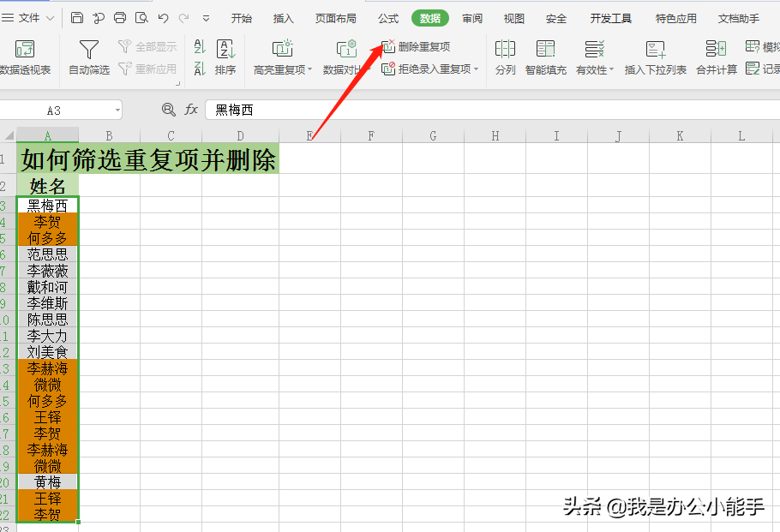Select cell containing 戴和河
This screenshot has width=780, height=532.
click(x=48, y=287)
